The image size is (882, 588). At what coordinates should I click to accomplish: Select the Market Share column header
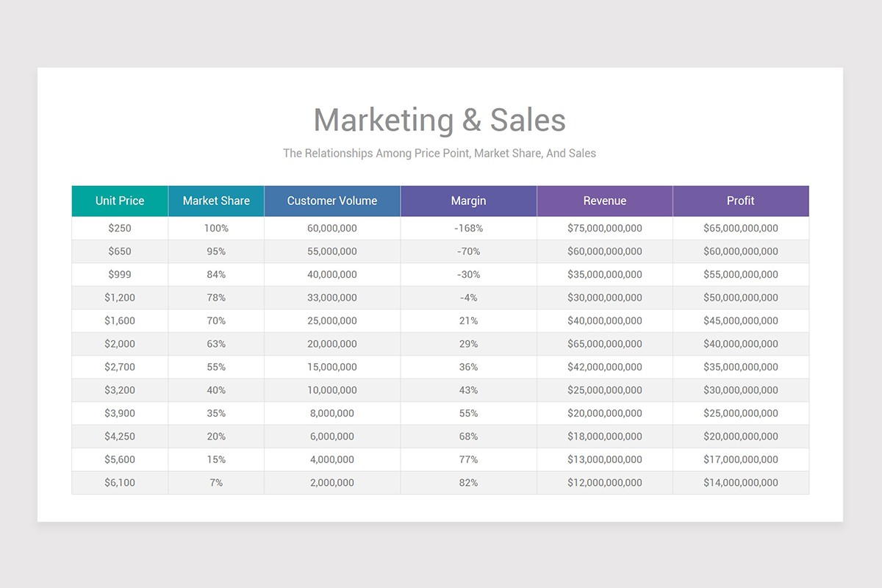point(215,201)
